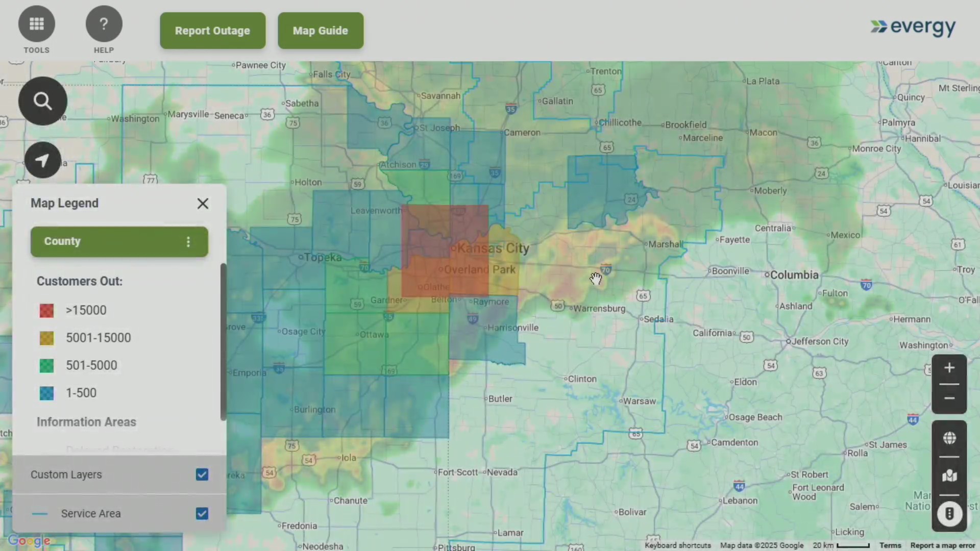Zoom in with the plus button

949,368
